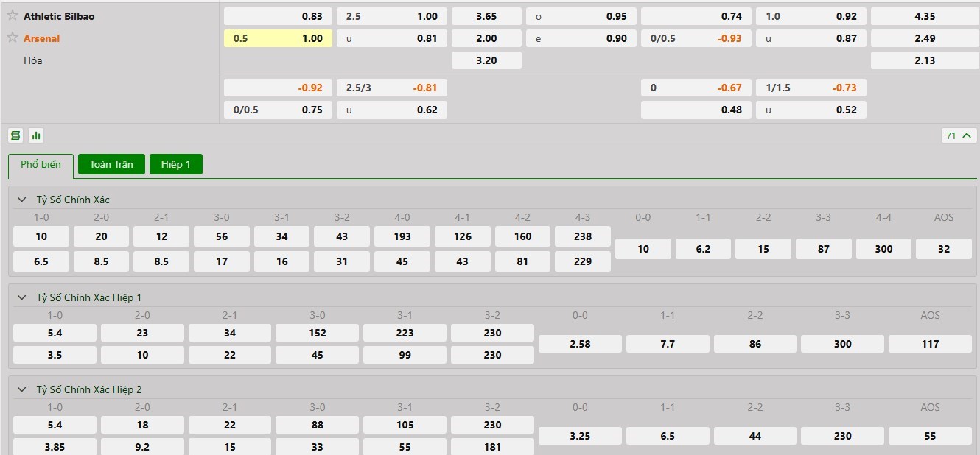
Task: Choose Hiệp 1 1-1 score at 7.7
Action: pos(668,344)
